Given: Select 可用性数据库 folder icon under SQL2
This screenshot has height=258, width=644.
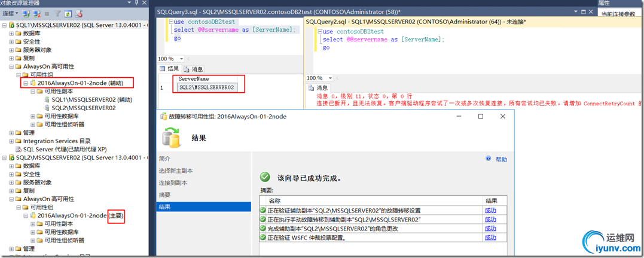Looking at the screenshot, I should pos(39,232).
